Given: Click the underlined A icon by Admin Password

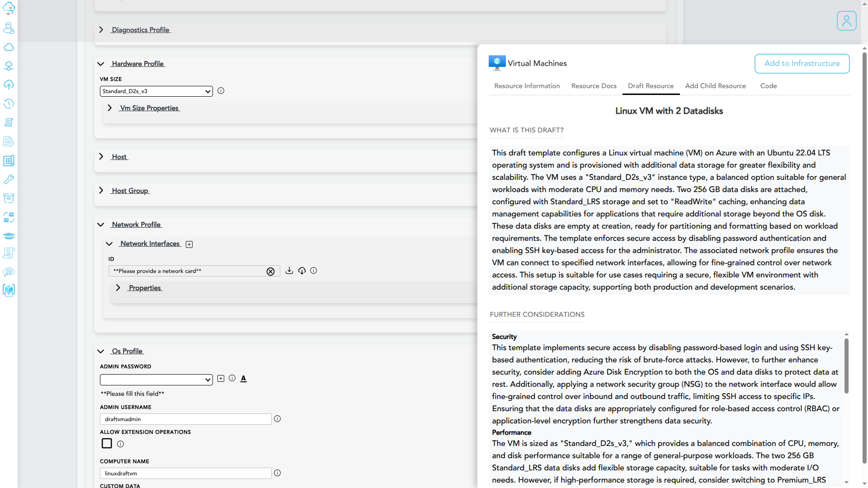Looking at the screenshot, I should click(244, 379).
